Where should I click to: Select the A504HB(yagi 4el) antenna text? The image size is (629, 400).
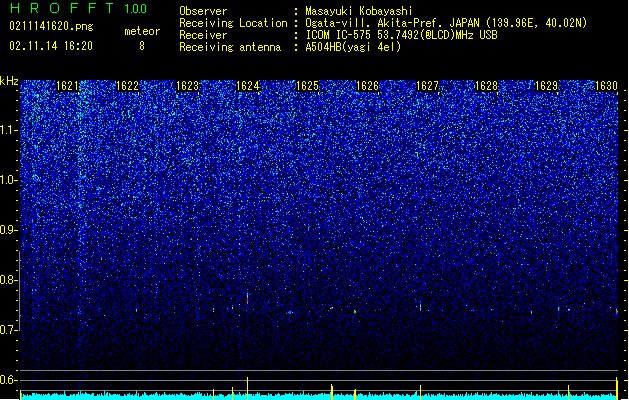pyautogui.click(x=353, y=47)
